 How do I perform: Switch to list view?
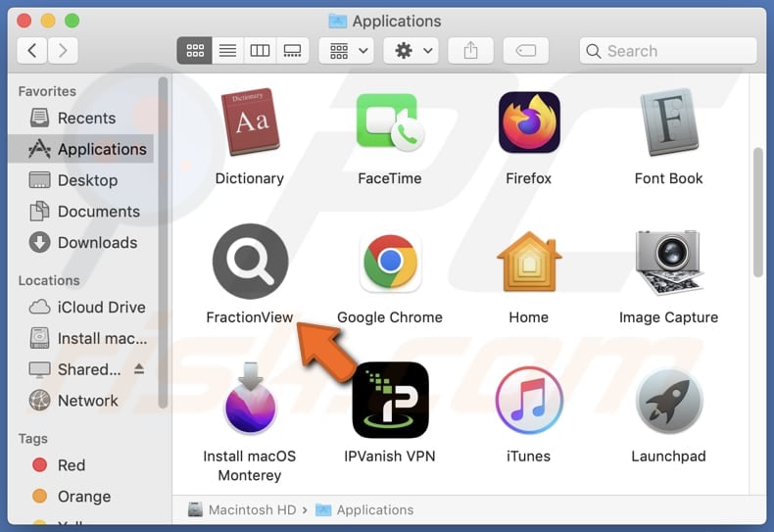(227, 50)
